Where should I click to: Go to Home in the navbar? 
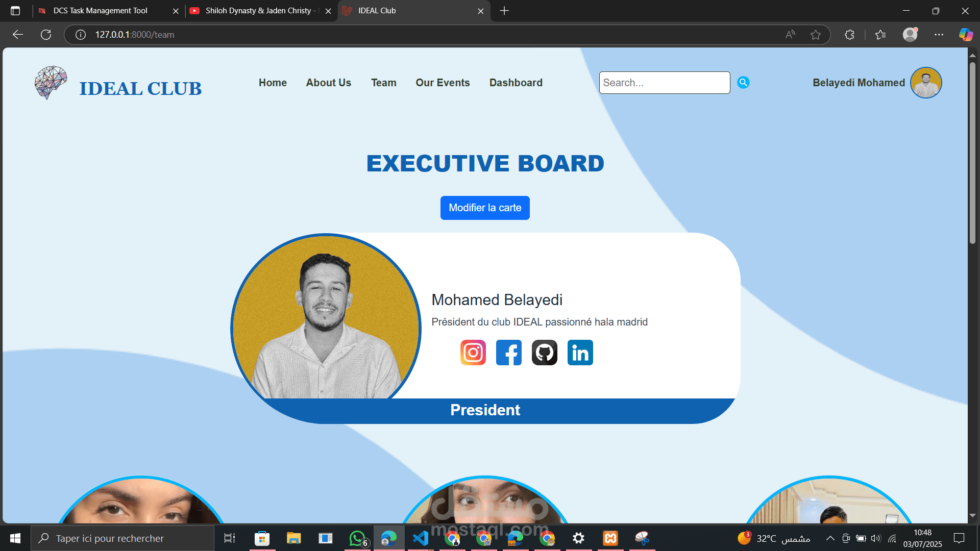(273, 83)
